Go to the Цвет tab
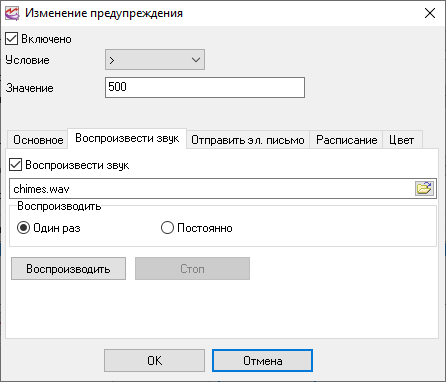The height and width of the screenshot is (382, 446). point(402,140)
